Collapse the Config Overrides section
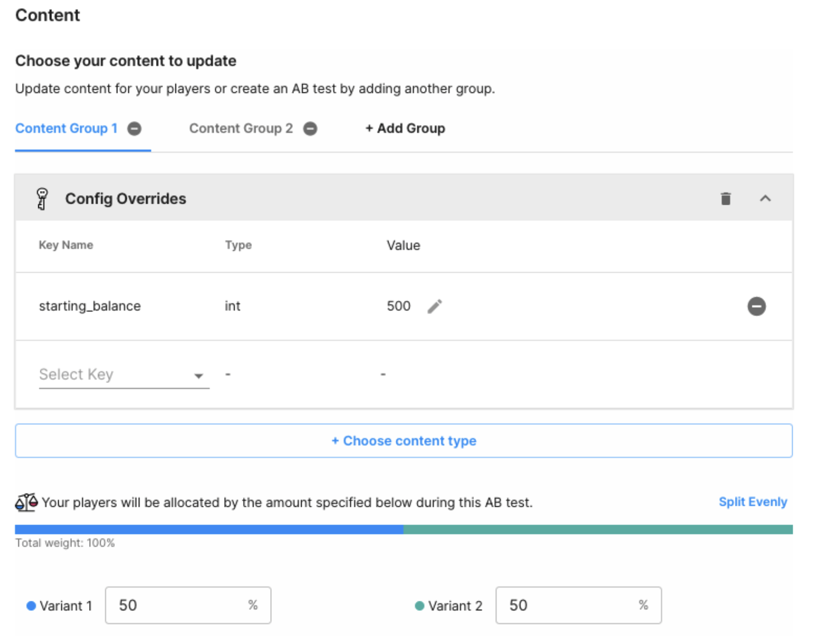The height and width of the screenshot is (644, 817). (x=765, y=199)
